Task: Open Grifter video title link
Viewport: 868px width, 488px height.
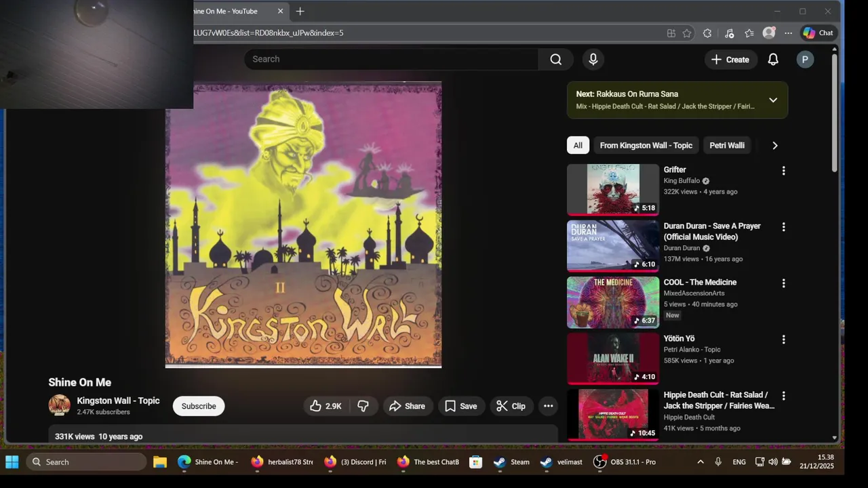Action: tap(675, 169)
